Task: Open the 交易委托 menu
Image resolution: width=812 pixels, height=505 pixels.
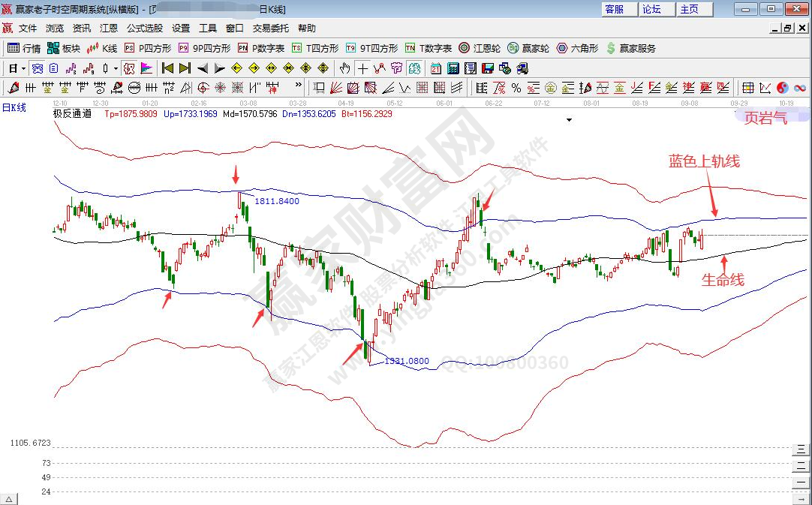Action: pos(270,29)
